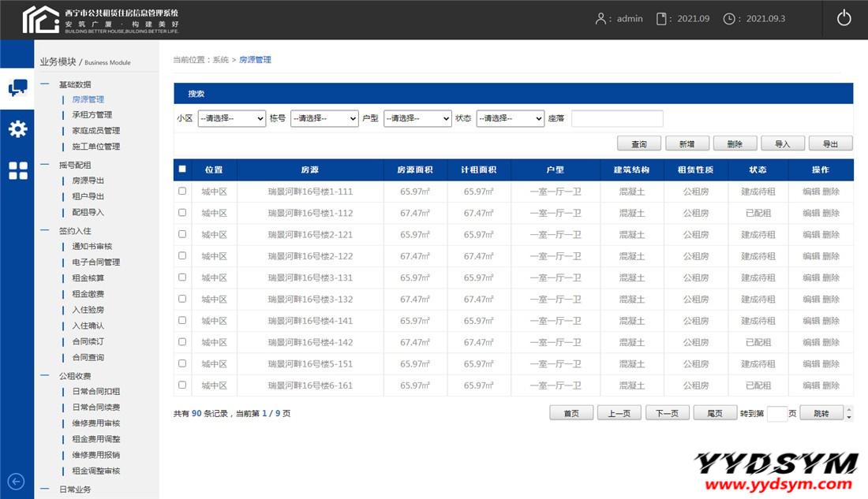
Task: Check the row for 瑞景河畔16号楼1-111
Action: pyautogui.click(x=182, y=191)
